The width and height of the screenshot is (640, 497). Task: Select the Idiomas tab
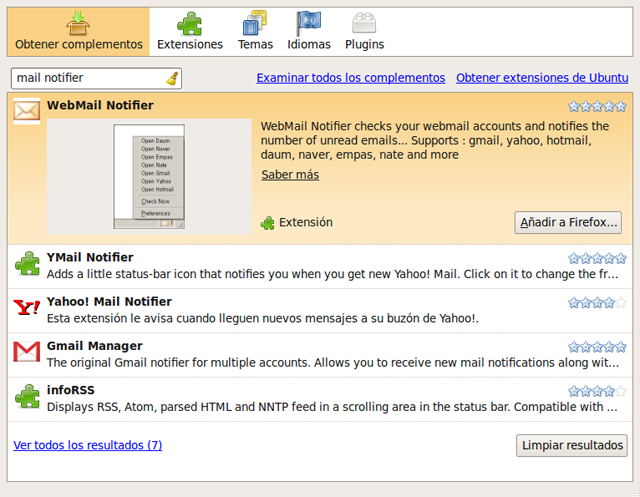click(x=309, y=32)
